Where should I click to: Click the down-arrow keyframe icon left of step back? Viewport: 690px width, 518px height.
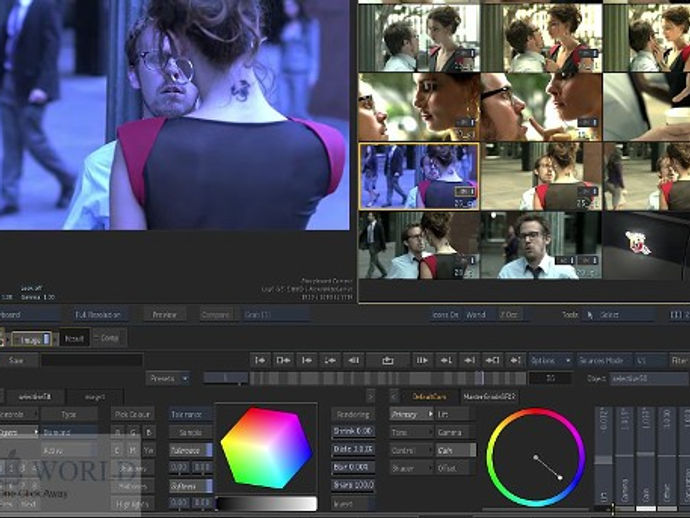click(x=330, y=360)
